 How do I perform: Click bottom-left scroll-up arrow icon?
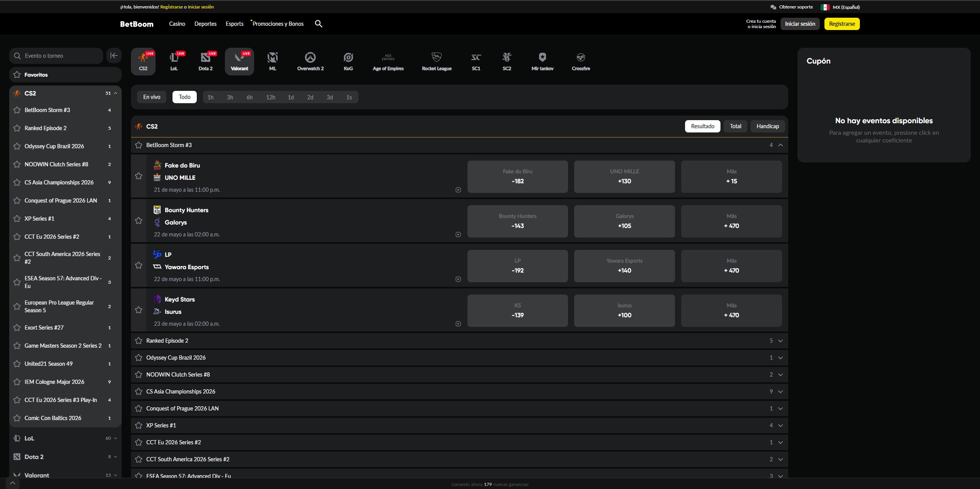12,483
